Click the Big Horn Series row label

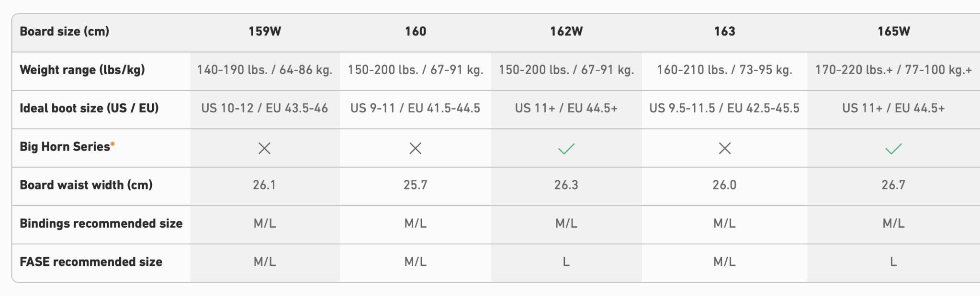pos(65,147)
